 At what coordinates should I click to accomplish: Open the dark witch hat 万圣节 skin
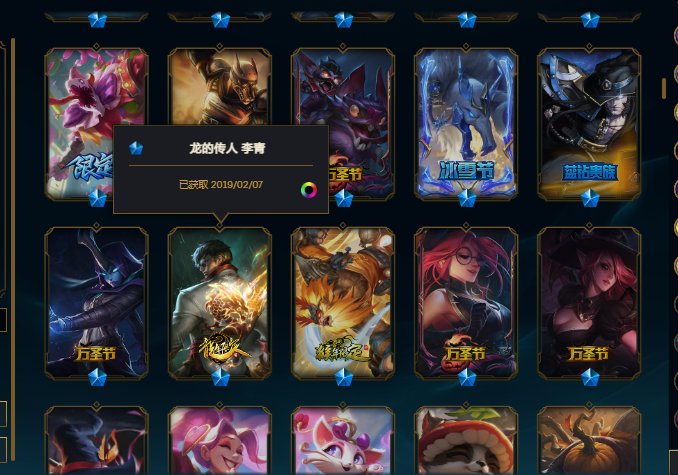(589, 303)
